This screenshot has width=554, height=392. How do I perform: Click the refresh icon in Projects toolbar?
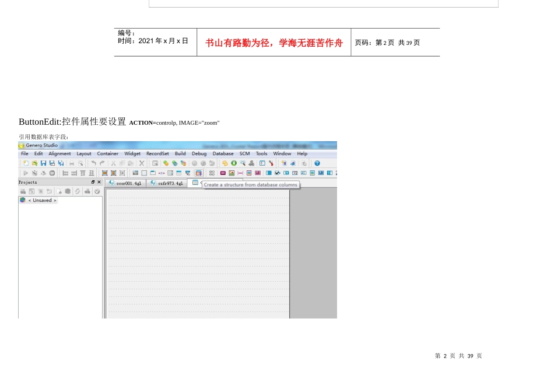[78, 191]
